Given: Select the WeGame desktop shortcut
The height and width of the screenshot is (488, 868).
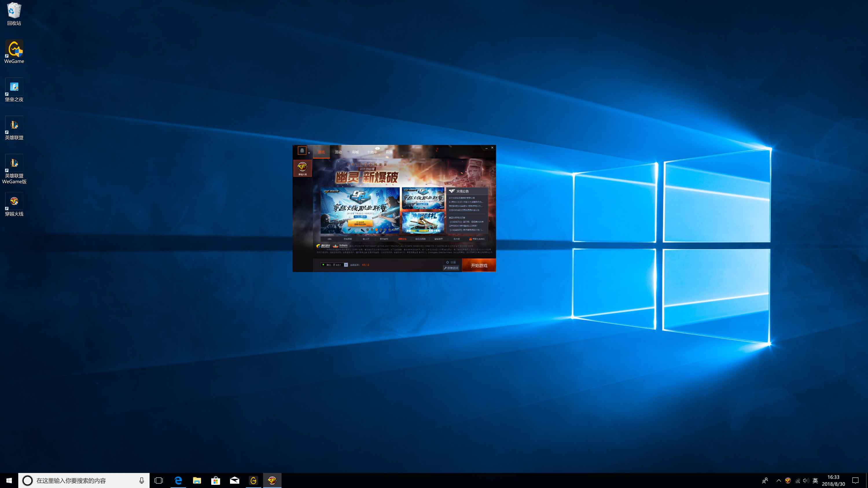Looking at the screenshot, I should 14,52.
